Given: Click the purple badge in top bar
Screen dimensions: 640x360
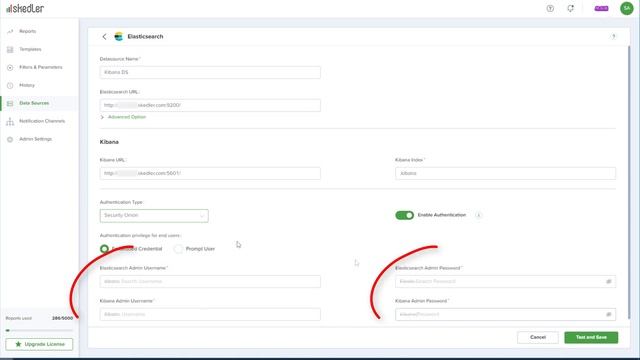Looking at the screenshot, I should pos(601,8).
